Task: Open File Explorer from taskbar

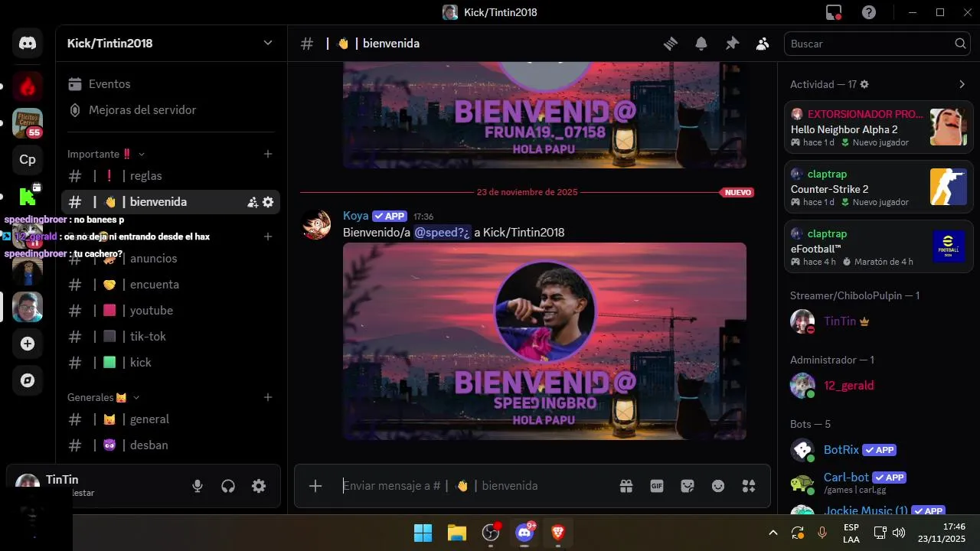Action: click(456, 533)
